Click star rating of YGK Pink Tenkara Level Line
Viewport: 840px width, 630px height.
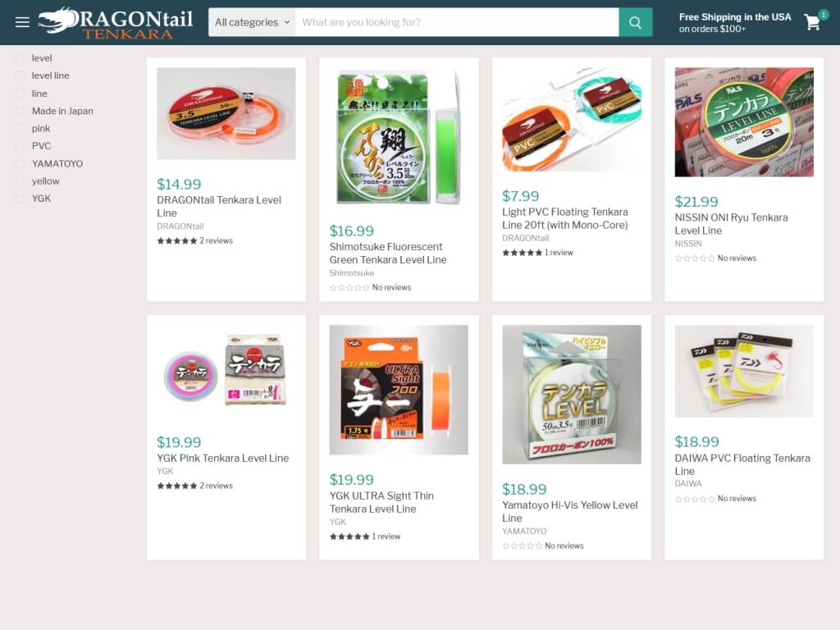click(177, 486)
